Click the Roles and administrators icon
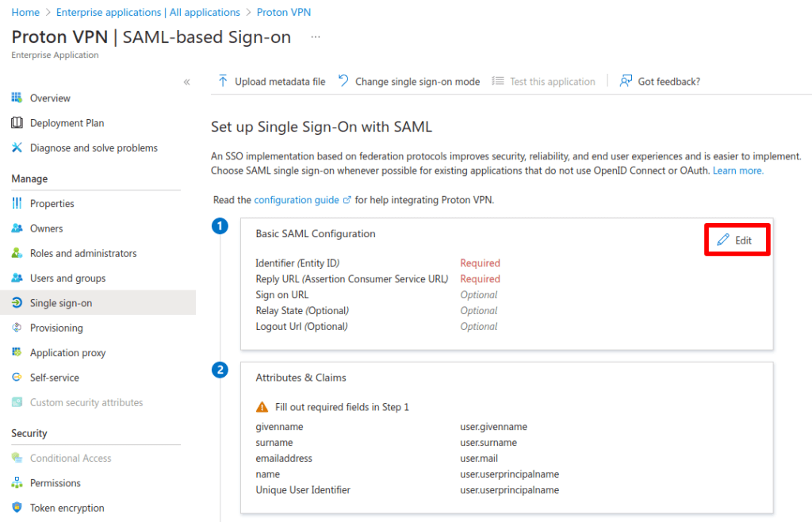The width and height of the screenshot is (812, 522). (x=17, y=253)
